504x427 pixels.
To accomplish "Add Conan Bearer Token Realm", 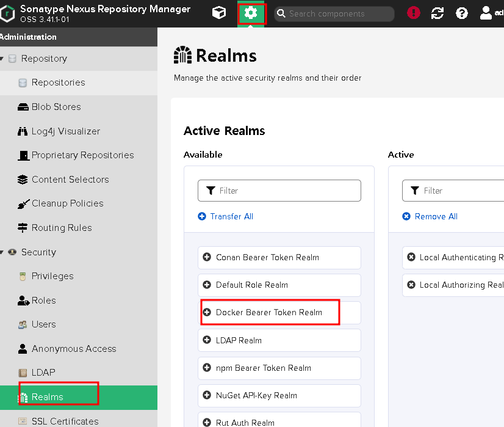I will tap(279, 257).
